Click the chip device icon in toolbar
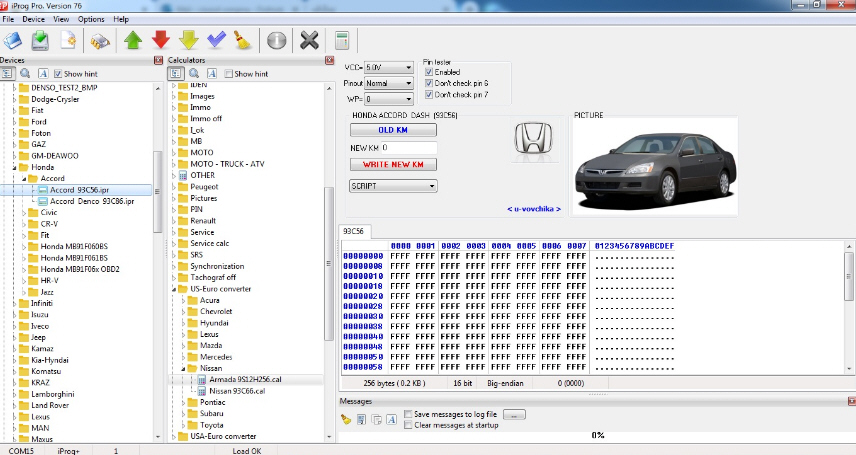The image size is (856, 455). click(100, 41)
